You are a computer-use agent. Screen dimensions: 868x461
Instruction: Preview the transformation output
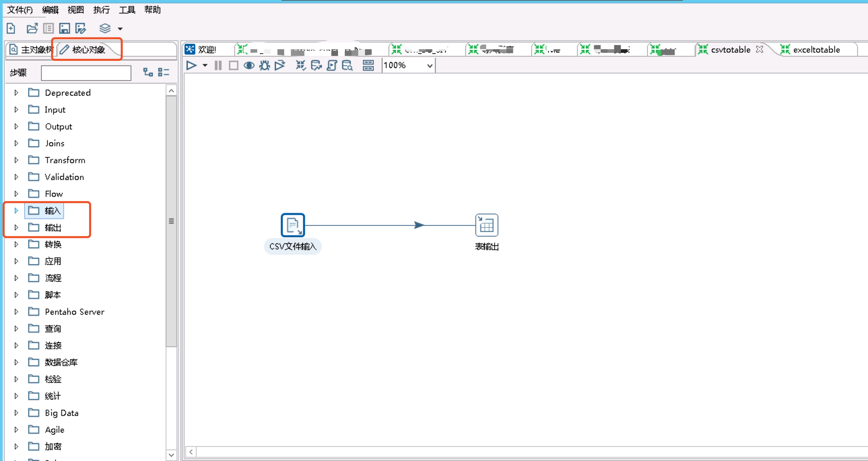pos(249,65)
